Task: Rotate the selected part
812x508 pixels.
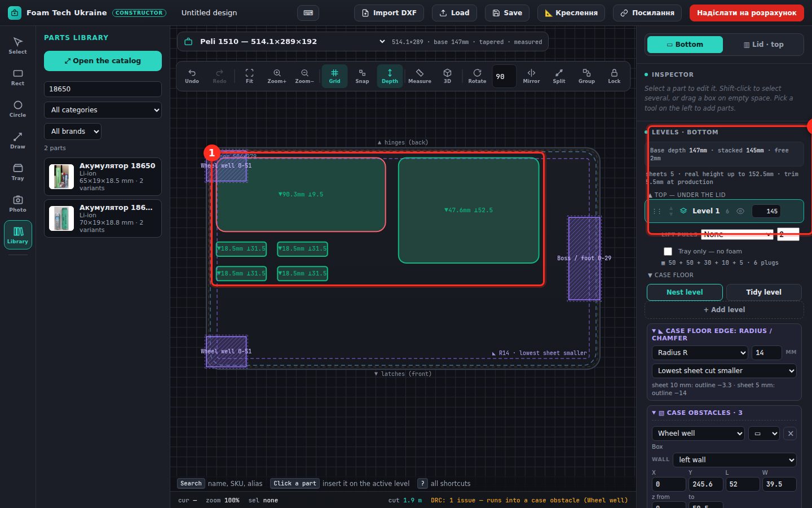Action: (477, 76)
